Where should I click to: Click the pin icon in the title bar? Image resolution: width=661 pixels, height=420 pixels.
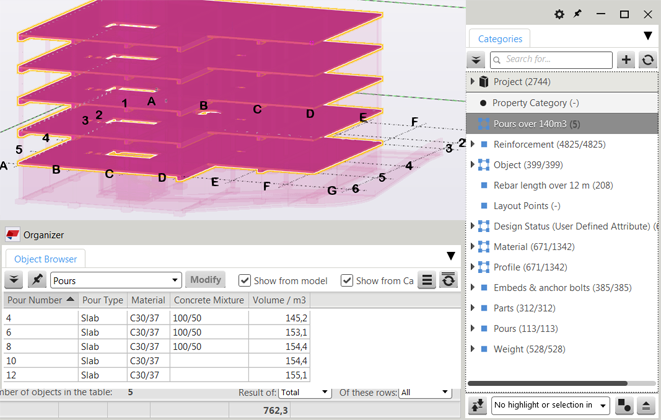[577, 14]
